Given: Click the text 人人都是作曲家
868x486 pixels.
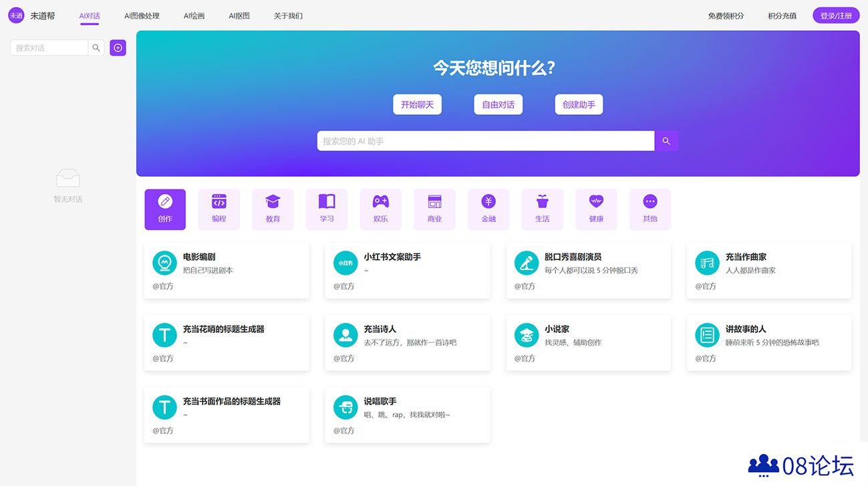Looking at the screenshot, I should [x=750, y=271].
